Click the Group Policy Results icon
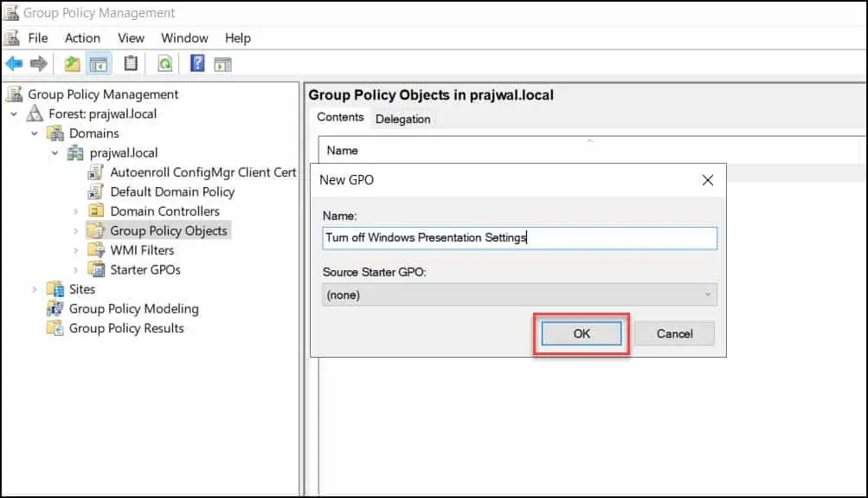This screenshot has height=498, width=868. [x=55, y=328]
